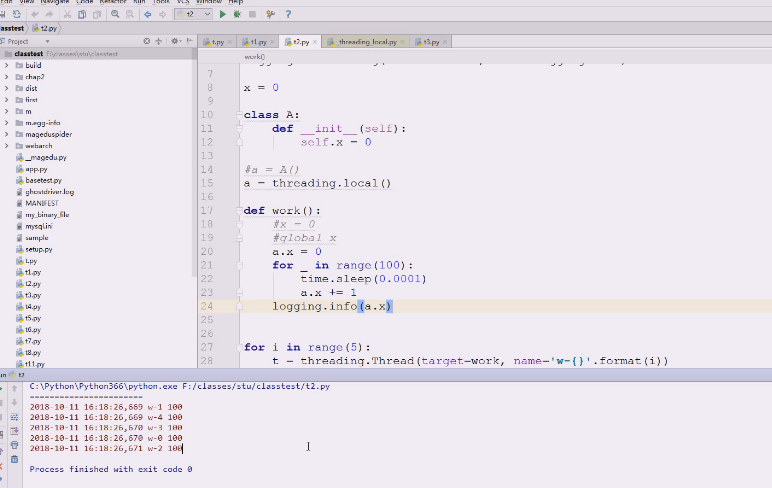Click the Find magnifier icon

pos(115,14)
